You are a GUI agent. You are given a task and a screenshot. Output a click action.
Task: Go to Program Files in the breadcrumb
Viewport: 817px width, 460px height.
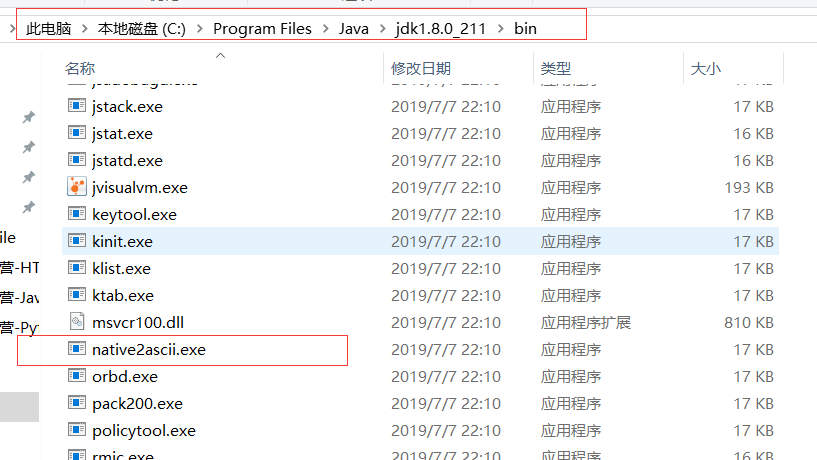tap(262, 29)
